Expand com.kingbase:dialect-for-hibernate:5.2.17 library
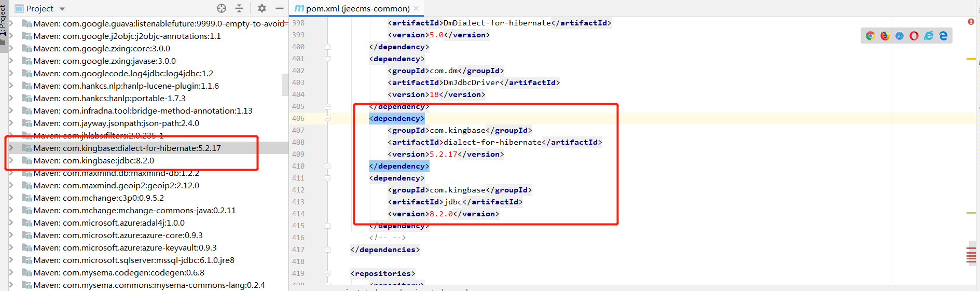 pyautogui.click(x=11, y=148)
